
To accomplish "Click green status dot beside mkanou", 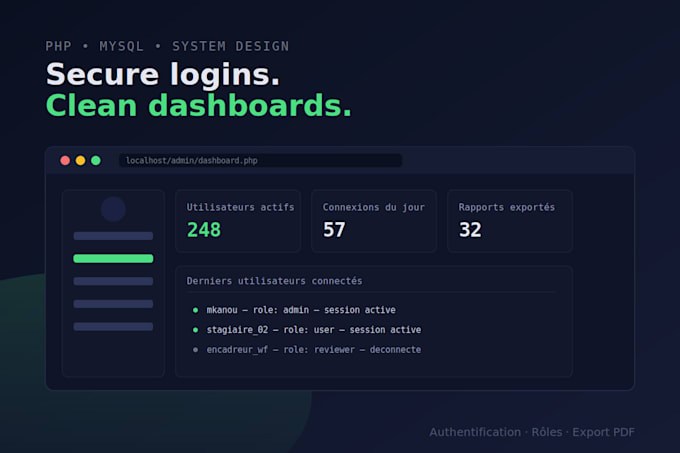I will (x=196, y=310).
